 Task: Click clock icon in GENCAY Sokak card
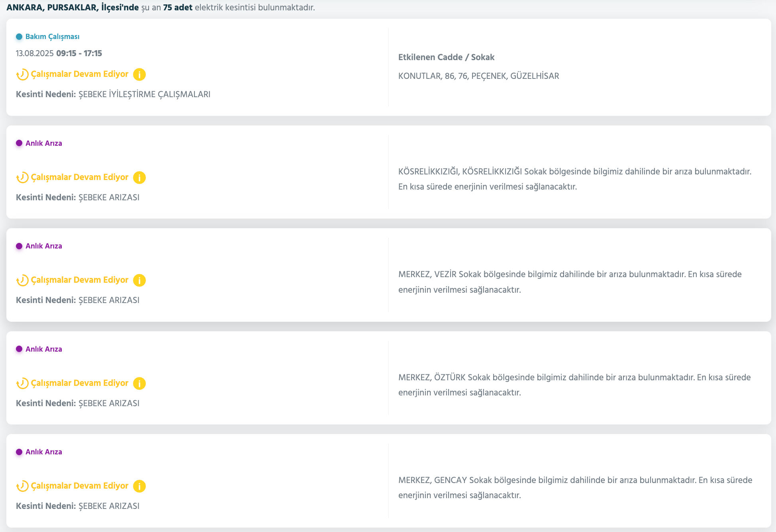[x=22, y=486]
